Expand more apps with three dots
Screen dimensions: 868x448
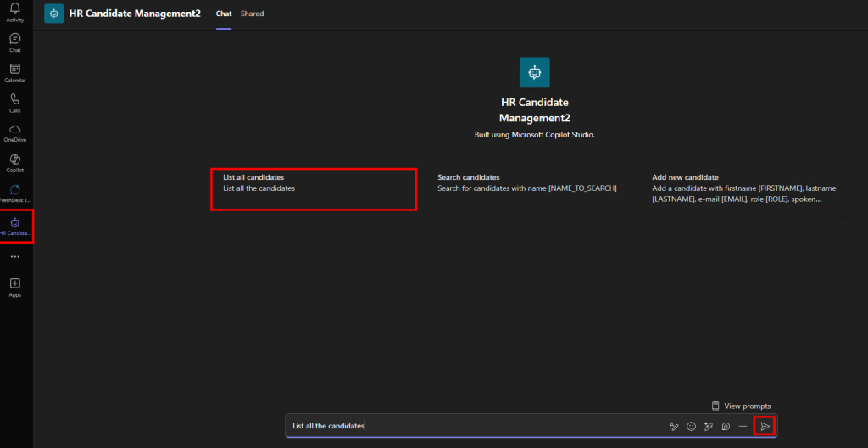coord(14,256)
